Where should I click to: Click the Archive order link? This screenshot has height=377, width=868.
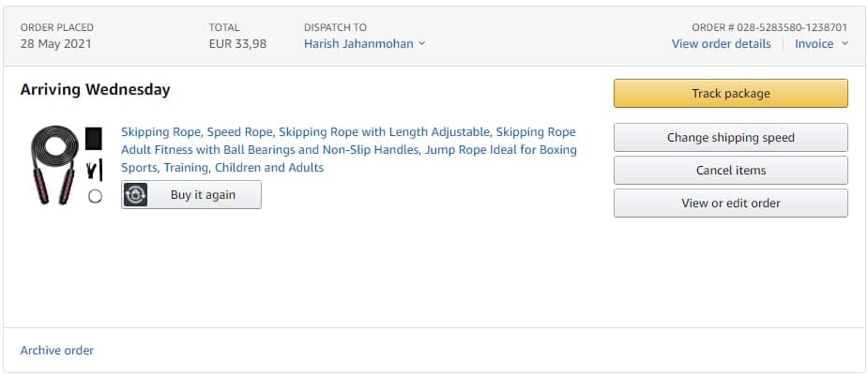coord(57,351)
